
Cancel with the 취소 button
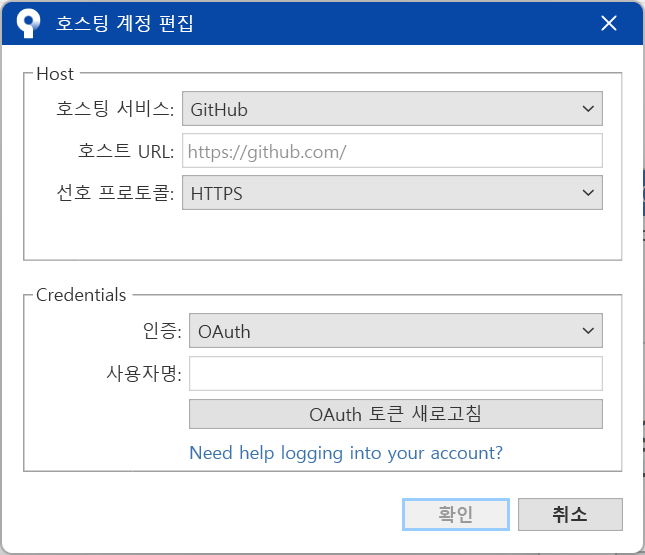[570, 514]
